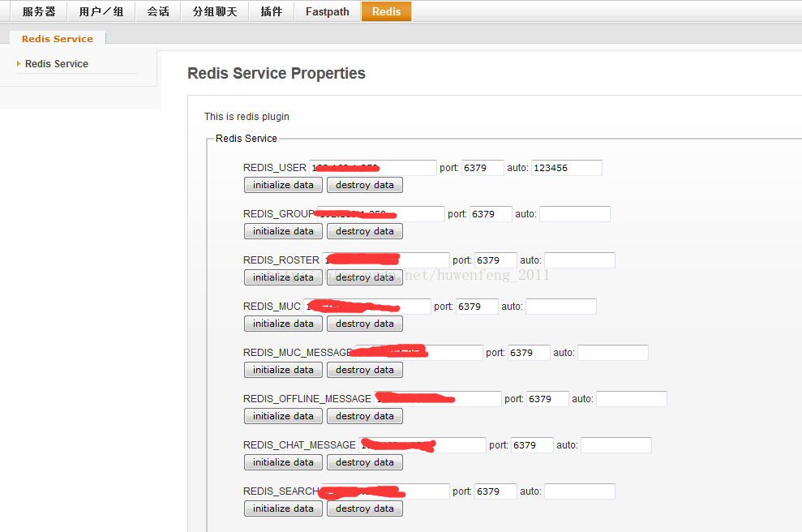Focus the REDIS_ROSTER auto field
The height and width of the screenshot is (532, 802).
click(x=580, y=260)
